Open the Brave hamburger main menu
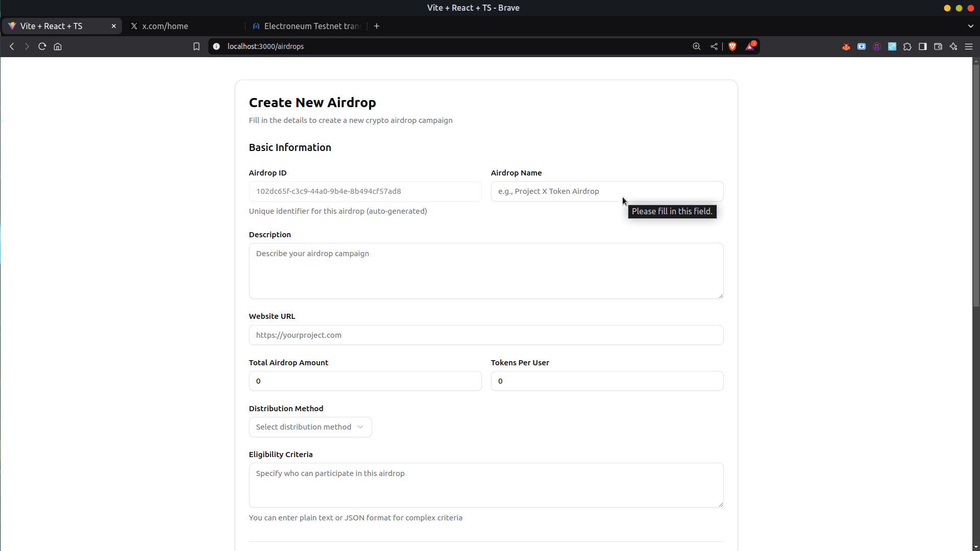The height and width of the screenshot is (551, 980). pyautogui.click(x=969, y=46)
